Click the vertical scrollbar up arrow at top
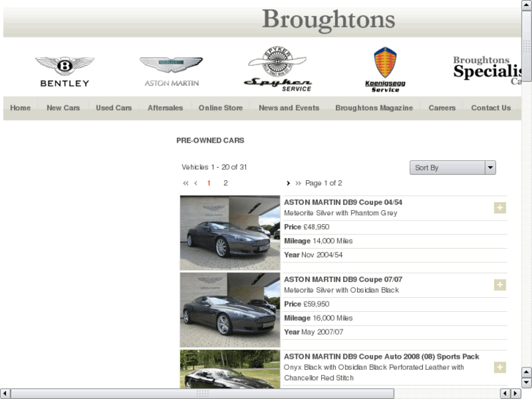532x399 pixels. click(x=526, y=6)
